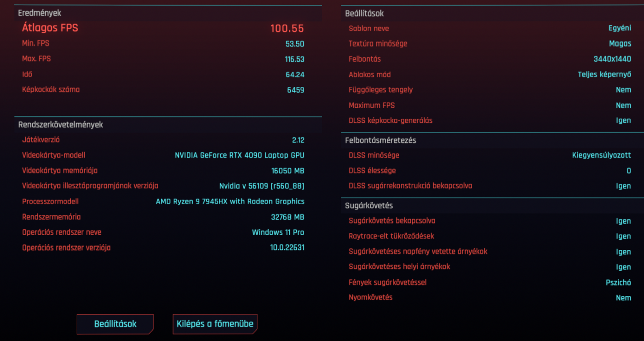Image resolution: width=644 pixels, height=341 pixels.
Task: Click the Átlagos FPS label
Action: (50, 28)
